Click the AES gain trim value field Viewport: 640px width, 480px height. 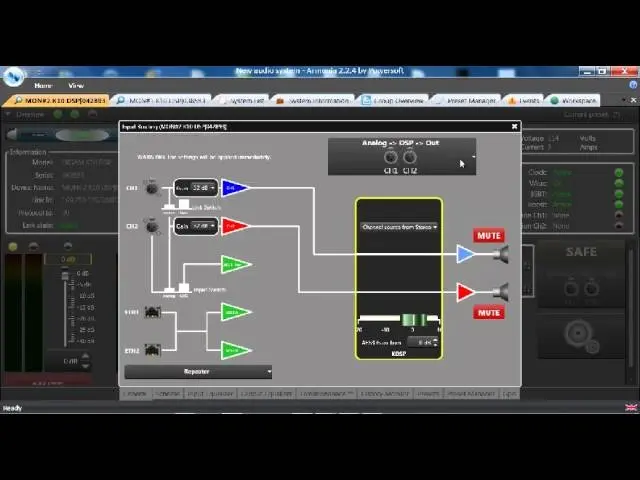click(420, 342)
